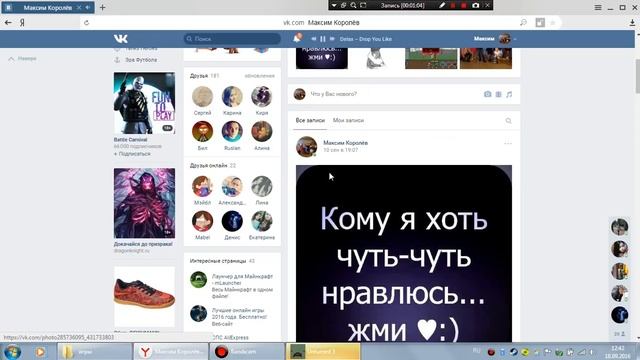The image size is (640, 360).
Task: Open a new browser tab with the plus button
Action: pos(102,7)
